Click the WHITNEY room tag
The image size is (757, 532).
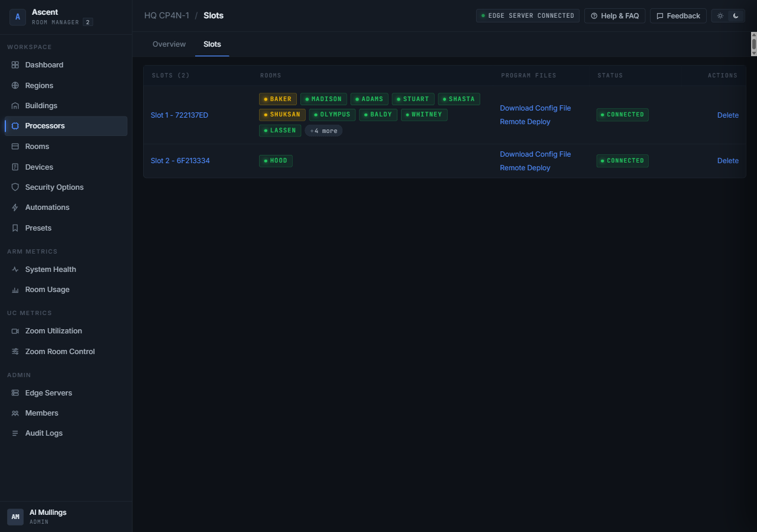(x=424, y=115)
